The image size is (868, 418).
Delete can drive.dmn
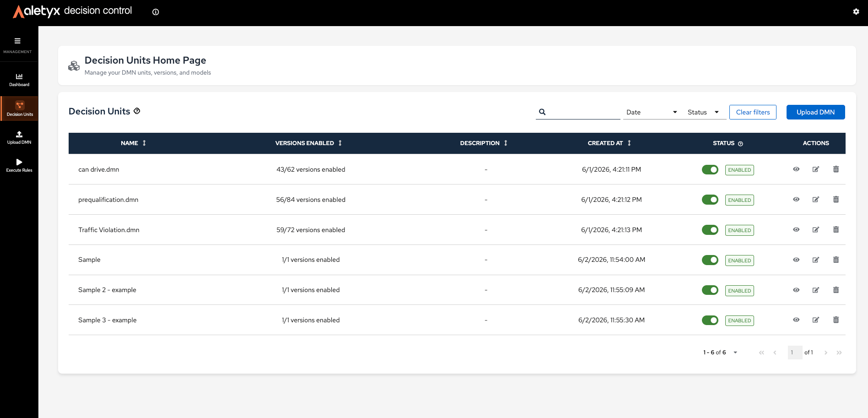[836, 169]
